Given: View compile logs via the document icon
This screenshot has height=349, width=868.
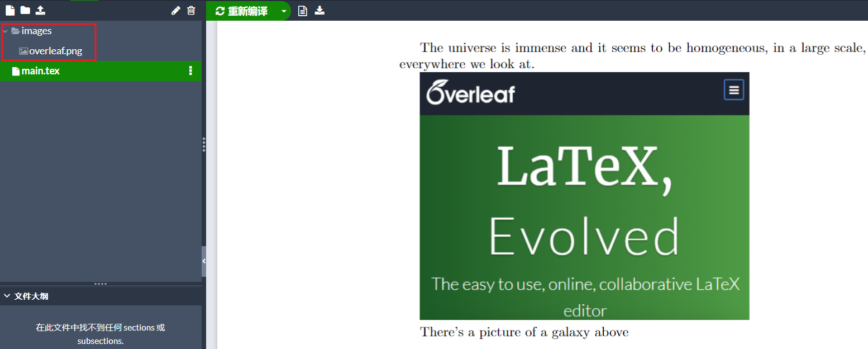Looking at the screenshot, I should pyautogui.click(x=302, y=11).
